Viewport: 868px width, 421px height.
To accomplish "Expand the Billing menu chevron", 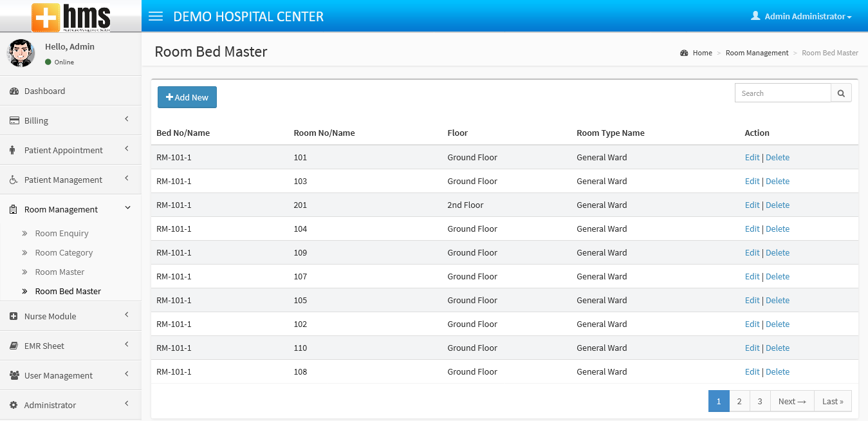I will click(127, 119).
